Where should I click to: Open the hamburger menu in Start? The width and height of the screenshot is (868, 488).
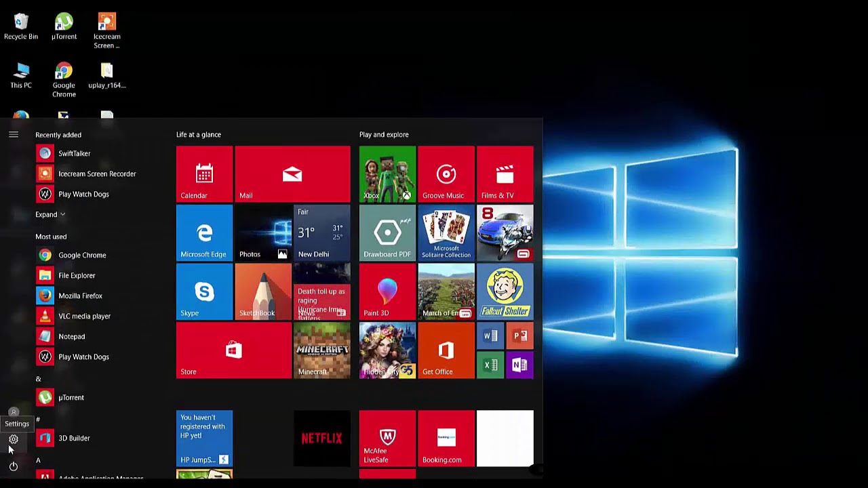point(13,135)
